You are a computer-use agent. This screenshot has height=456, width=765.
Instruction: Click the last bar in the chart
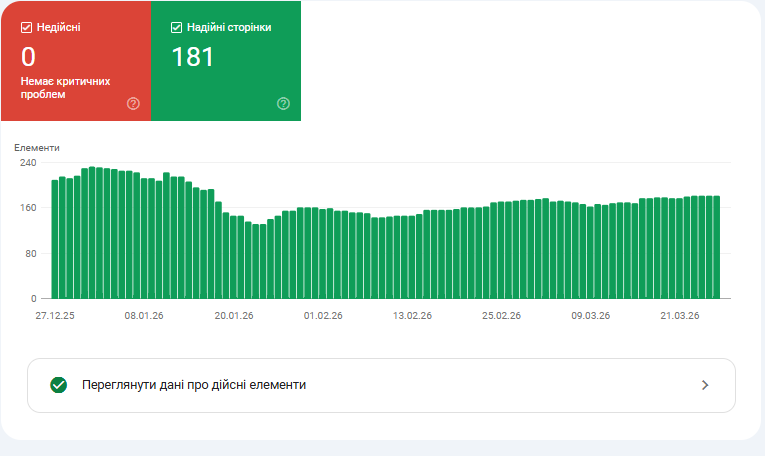[717, 247]
